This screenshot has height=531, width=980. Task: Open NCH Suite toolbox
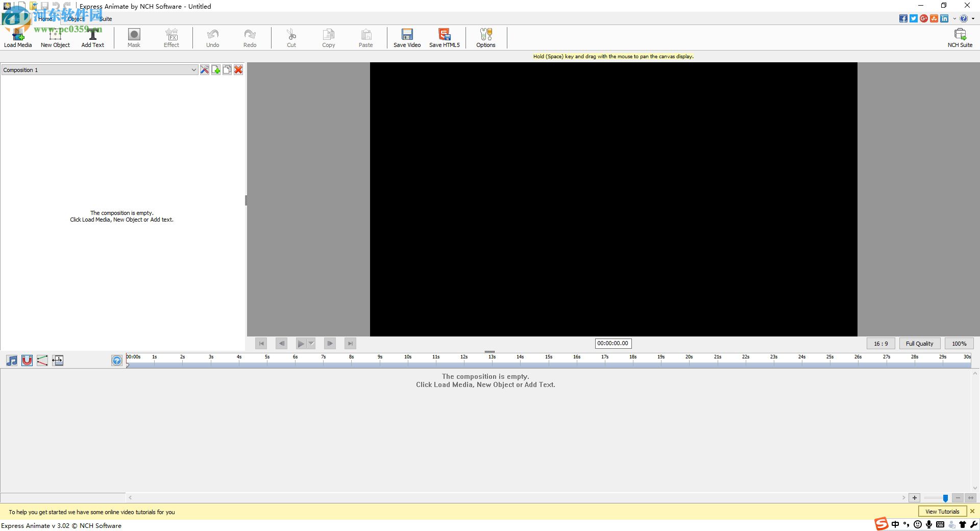960,38
